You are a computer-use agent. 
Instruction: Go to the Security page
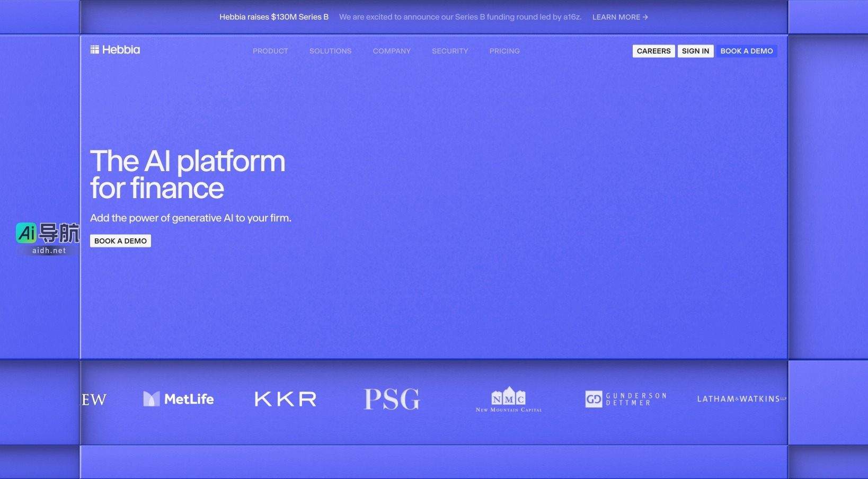tap(450, 51)
